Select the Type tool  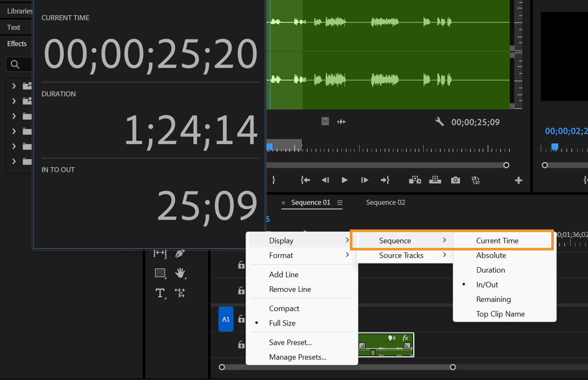(x=160, y=293)
